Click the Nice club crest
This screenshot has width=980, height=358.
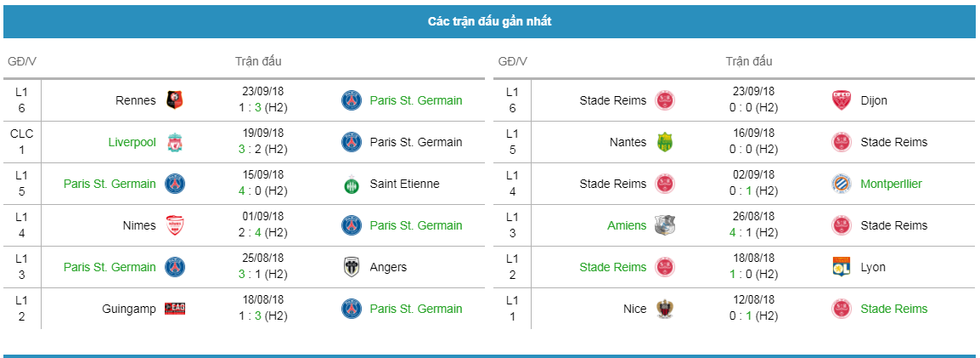(x=665, y=309)
